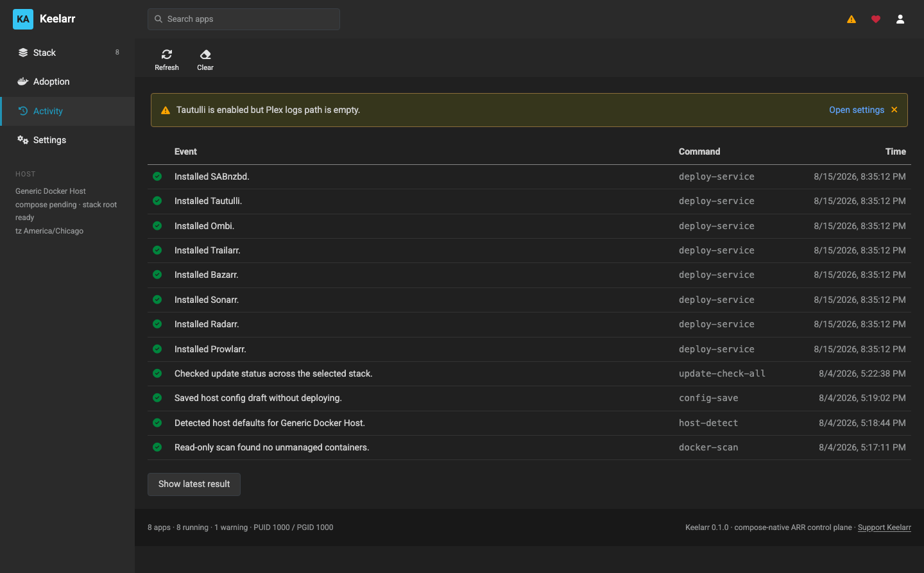Select the 'Installed Sonarr.' event text
The height and width of the screenshot is (573, 924).
pos(207,300)
